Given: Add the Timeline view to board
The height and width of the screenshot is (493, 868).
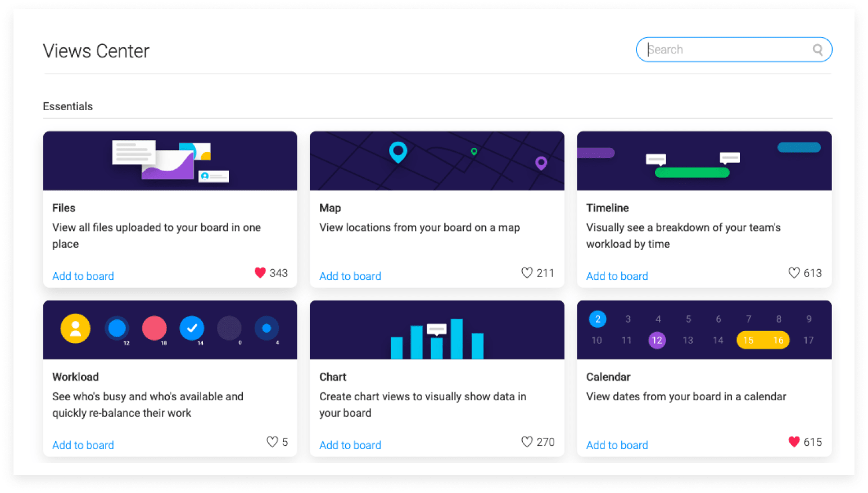Looking at the screenshot, I should point(617,276).
